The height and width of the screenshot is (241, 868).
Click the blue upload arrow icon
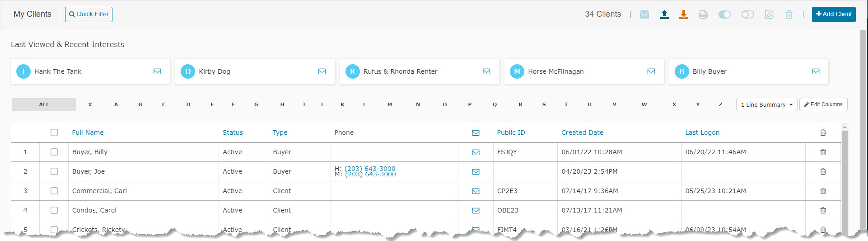tap(664, 14)
